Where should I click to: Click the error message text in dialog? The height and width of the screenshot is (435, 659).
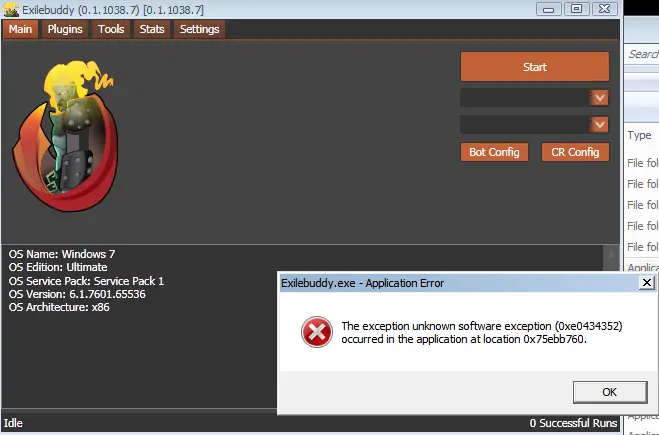(482, 332)
